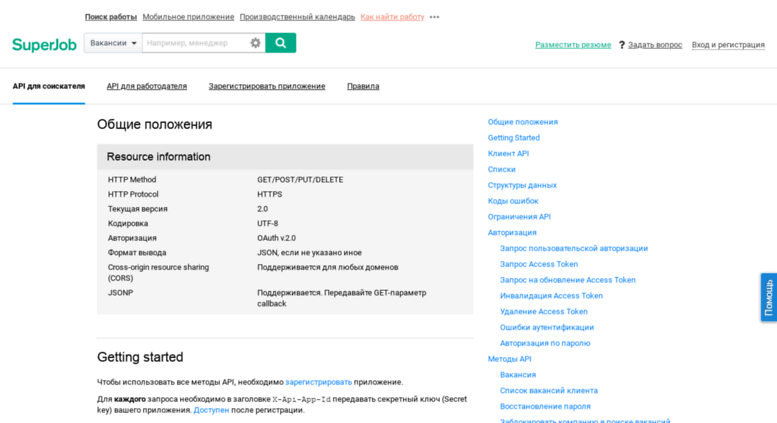This screenshot has width=777, height=423.
Task: Open Ошибки аутентификации link
Action: click(x=547, y=328)
